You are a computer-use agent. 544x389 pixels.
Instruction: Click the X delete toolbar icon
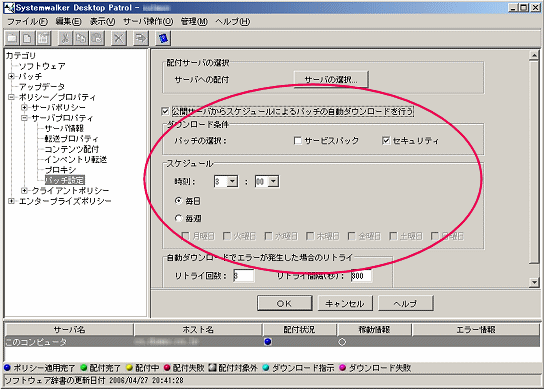click(x=119, y=38)
